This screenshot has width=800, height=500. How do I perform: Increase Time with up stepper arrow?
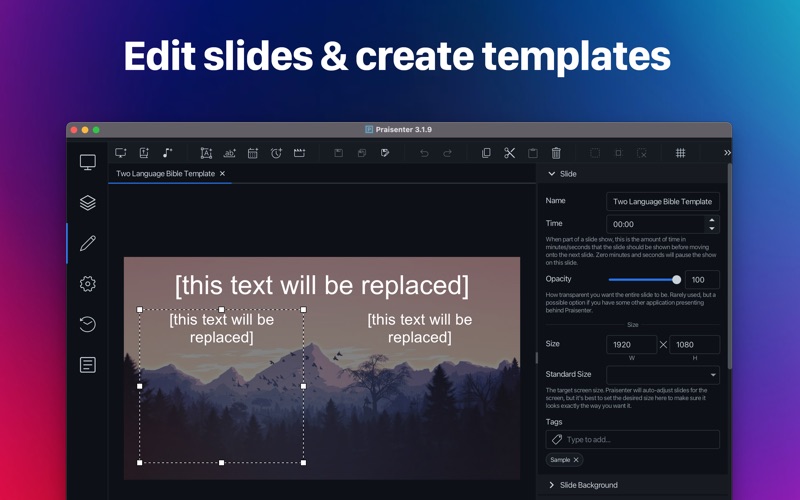coord(712,220)
